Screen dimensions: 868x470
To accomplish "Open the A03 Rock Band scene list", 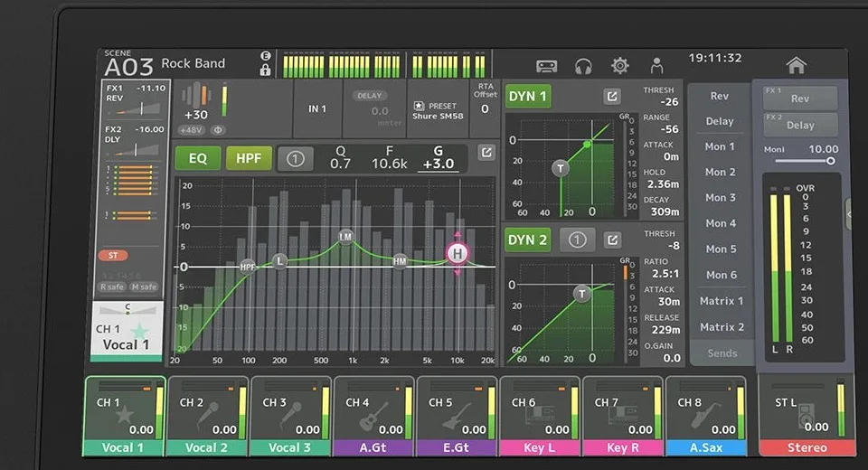I will click(165, 64).
